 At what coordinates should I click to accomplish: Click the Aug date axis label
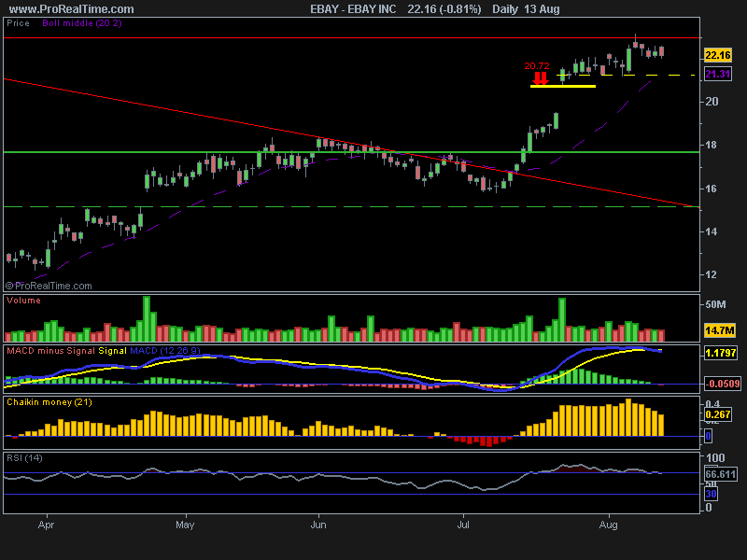pyautogui.click(x=609, y=525)
